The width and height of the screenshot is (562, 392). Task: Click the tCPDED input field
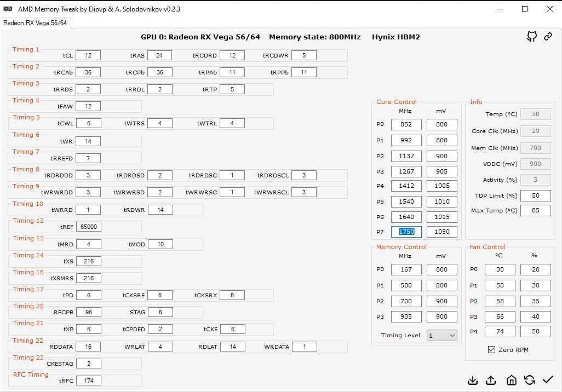[160, 329]
